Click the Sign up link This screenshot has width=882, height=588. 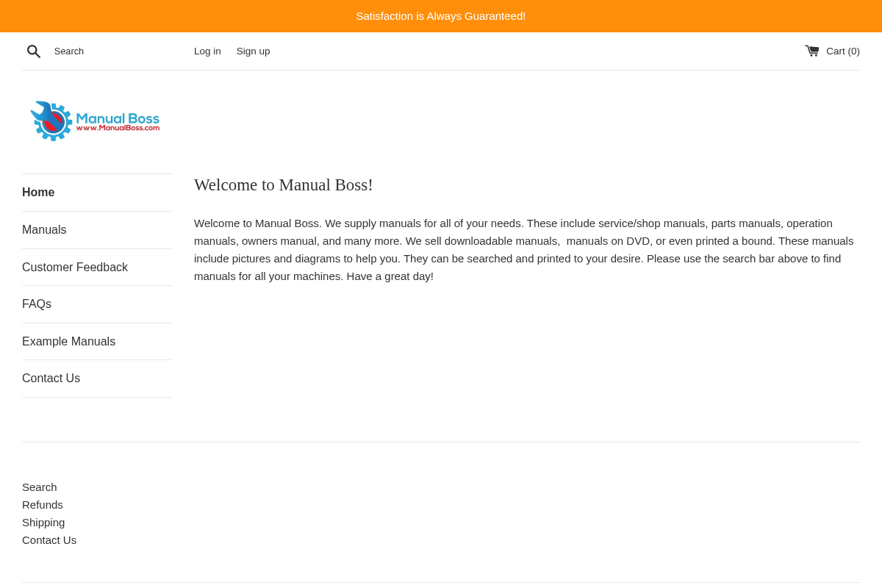click(253, 51)
